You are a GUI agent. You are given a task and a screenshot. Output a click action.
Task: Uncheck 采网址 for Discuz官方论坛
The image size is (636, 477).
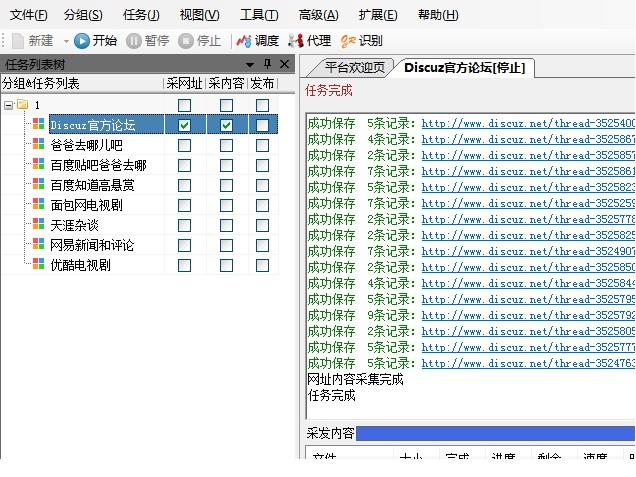(x=185, y=125)
